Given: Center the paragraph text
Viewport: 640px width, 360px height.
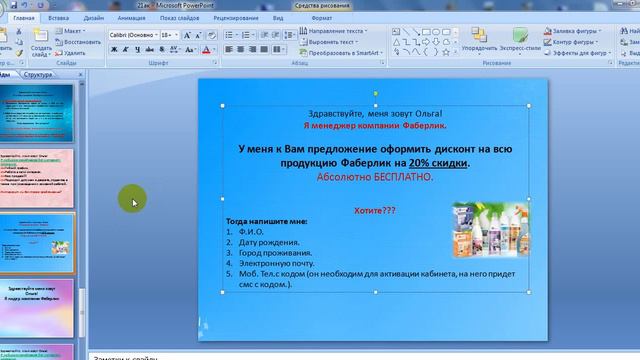Looking at the screenshot, I should (240, 49).
